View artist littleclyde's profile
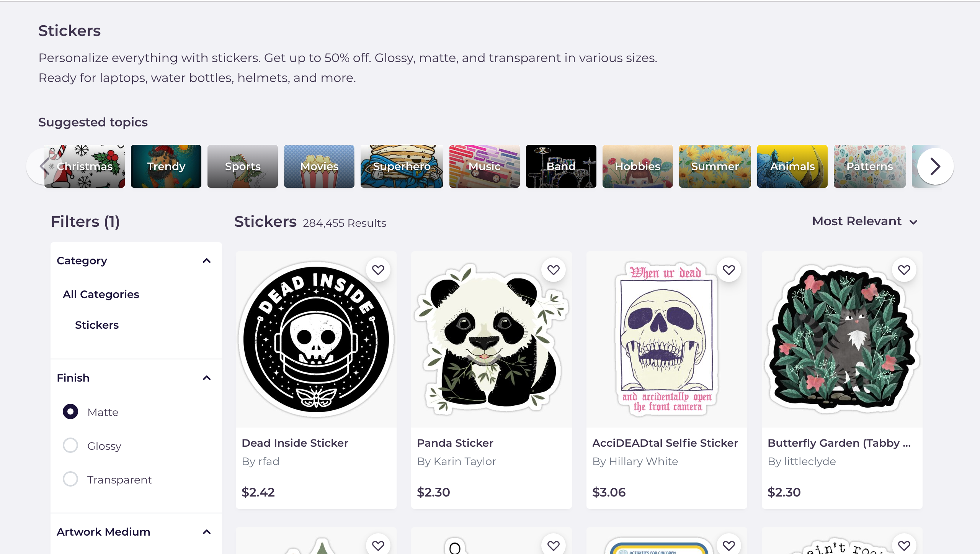Screen dimensions: 980x554 pos(802,461)
